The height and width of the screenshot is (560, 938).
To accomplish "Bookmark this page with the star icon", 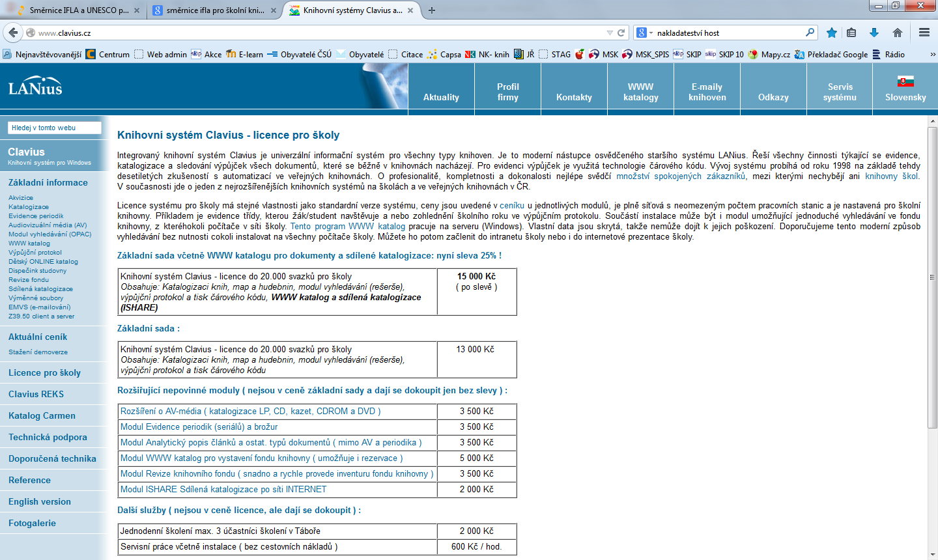I will [x=832, y=33].
